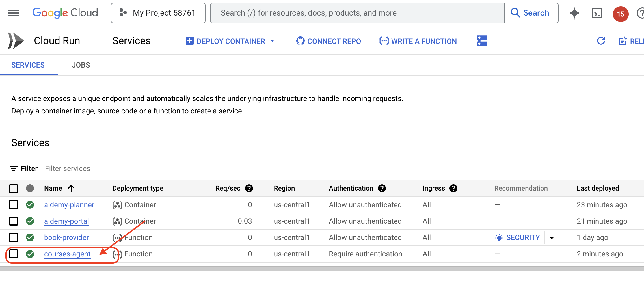The height and width of the screenshot is (281, 644).
Task: Click the Authentication column help icon
Action: click(x=382, y=188)
